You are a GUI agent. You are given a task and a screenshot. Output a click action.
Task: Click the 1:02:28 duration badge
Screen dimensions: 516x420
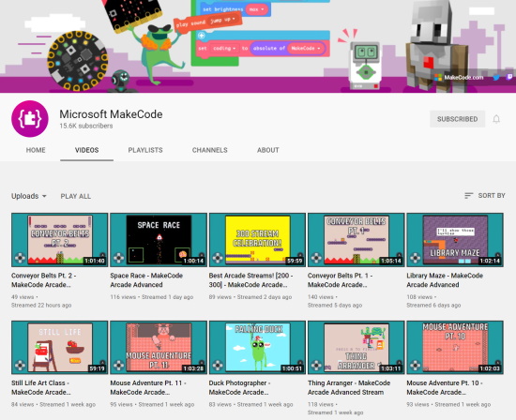(x=193, y=368)
